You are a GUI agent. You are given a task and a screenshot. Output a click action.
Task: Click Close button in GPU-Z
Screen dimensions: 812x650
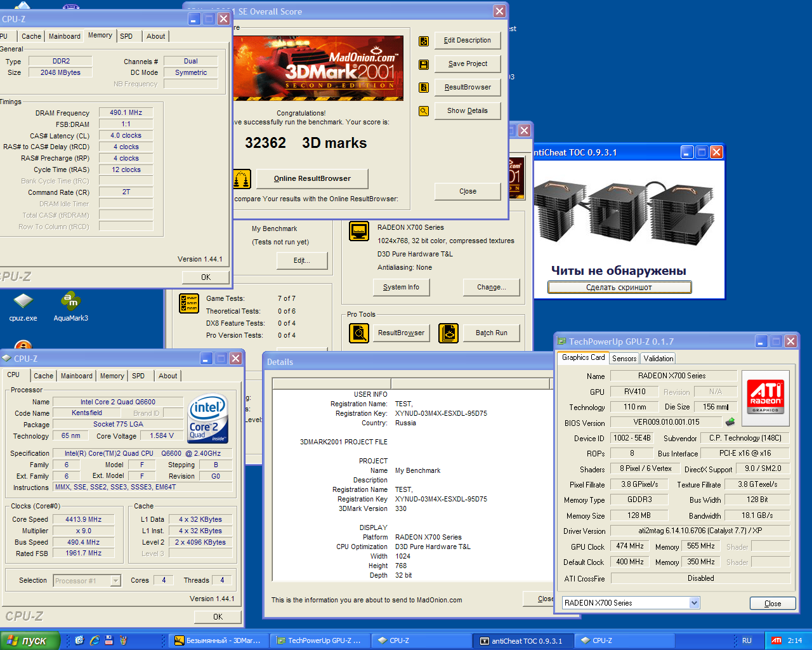(x=773, y=604)
